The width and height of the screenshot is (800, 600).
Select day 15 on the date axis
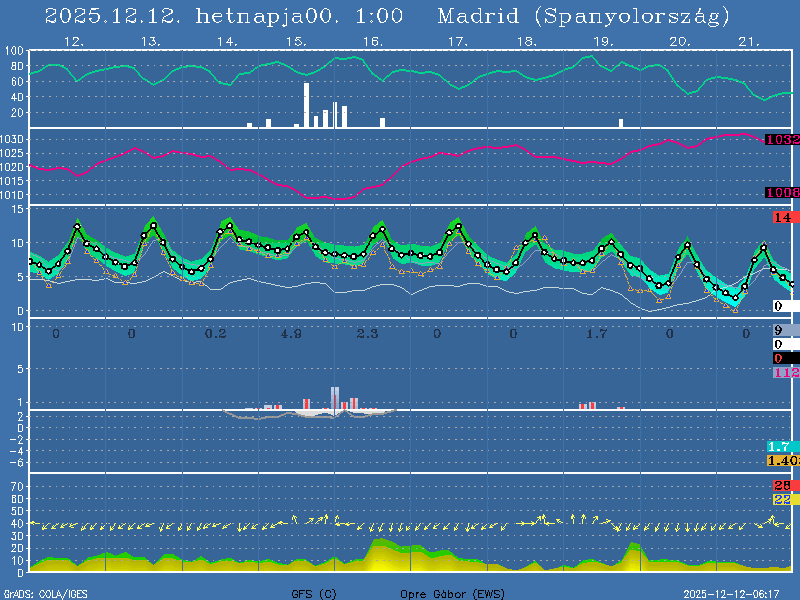(295, 42)
